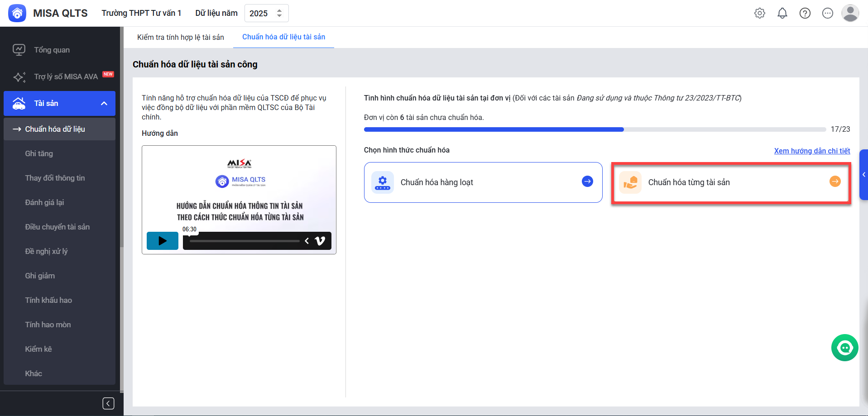The width and height of the screenshot is (868, 416).
Task: Open the user profile avatar
Action: (x=850, y=13)
